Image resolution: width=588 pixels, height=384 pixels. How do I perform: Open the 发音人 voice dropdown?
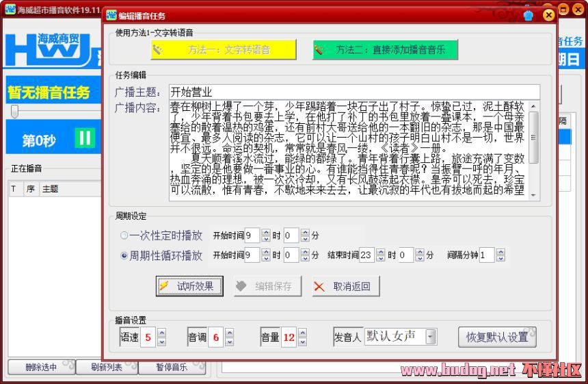430,337
